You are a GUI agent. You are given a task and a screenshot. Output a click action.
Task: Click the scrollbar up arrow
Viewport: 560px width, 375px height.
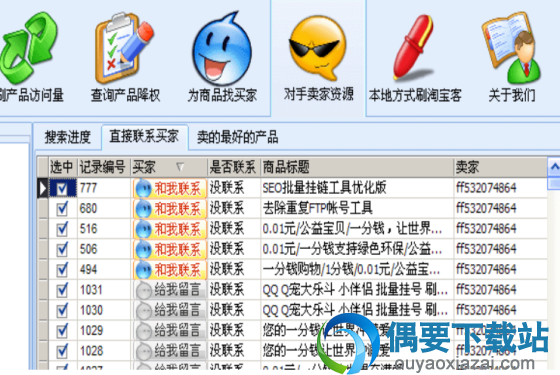point(554,166)
